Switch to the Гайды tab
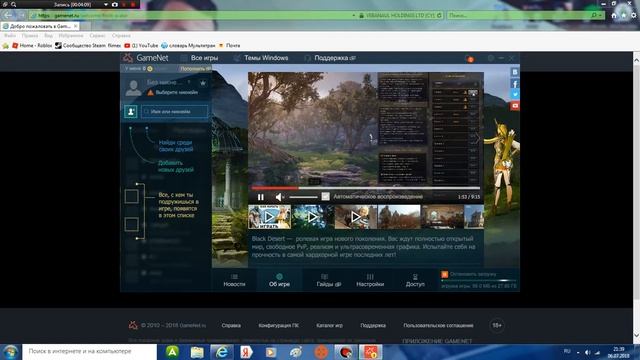640x360 pixels. (328, 280)
